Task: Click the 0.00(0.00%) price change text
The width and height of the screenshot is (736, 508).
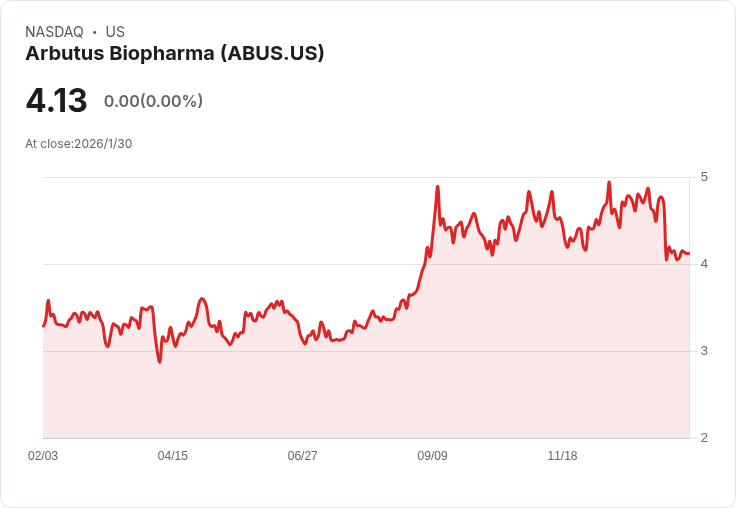Action: coord(153,101)
